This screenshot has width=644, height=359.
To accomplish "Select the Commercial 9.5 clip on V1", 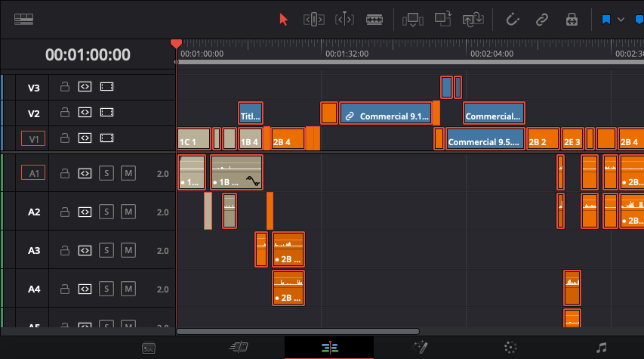I will tap(485, 139).
